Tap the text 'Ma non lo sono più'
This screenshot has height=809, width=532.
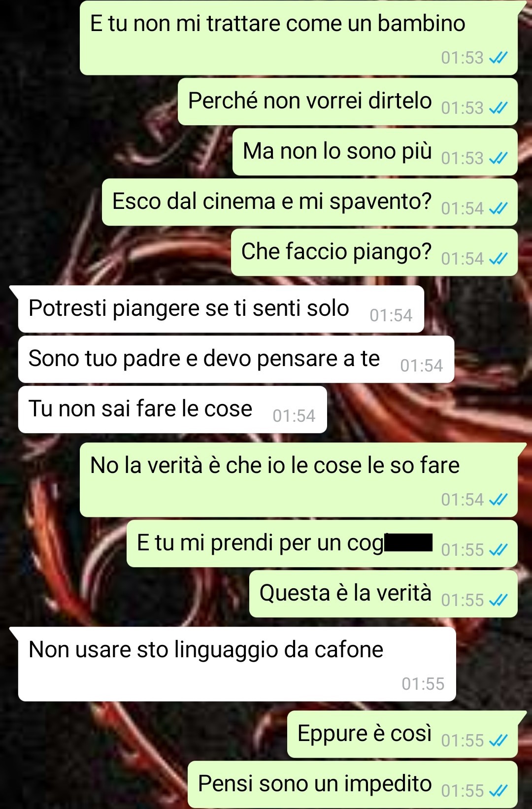coord(337,151)
